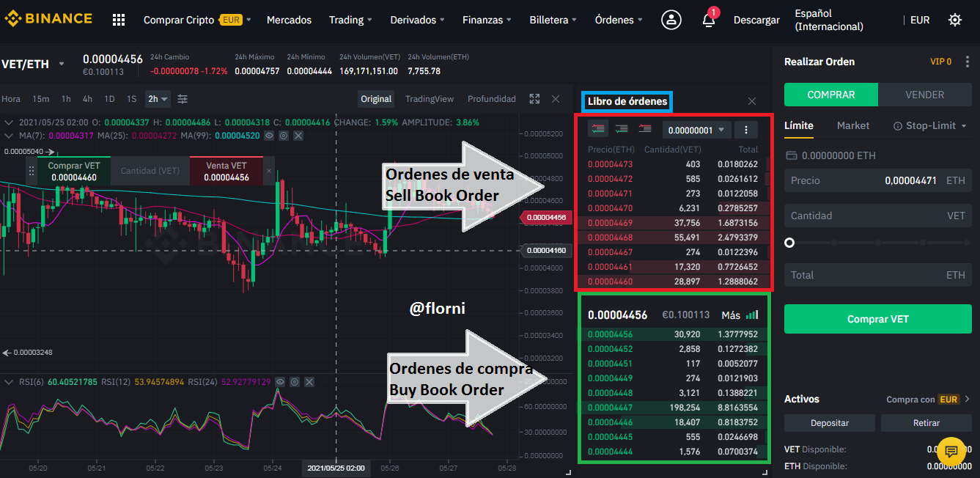Show Stop-Limit info icon
This screenshot has height=478, width=980.
[x=897, y=126]
